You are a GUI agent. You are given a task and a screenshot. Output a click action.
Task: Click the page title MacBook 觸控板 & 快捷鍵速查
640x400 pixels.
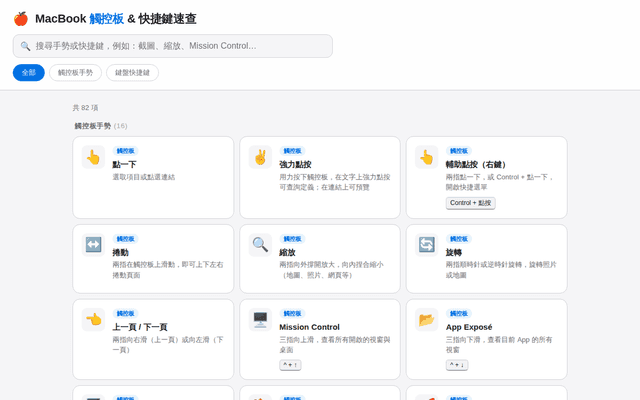(x=116, y=19)
